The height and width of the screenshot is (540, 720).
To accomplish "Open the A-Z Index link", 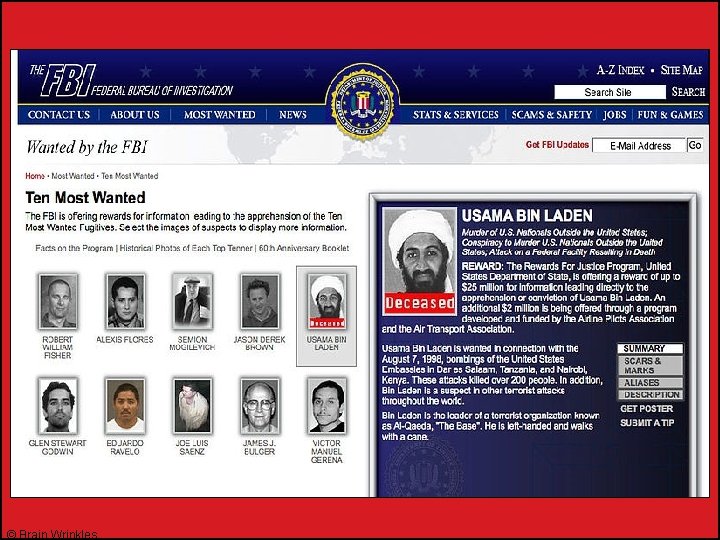I will click(x=620, y=70).
